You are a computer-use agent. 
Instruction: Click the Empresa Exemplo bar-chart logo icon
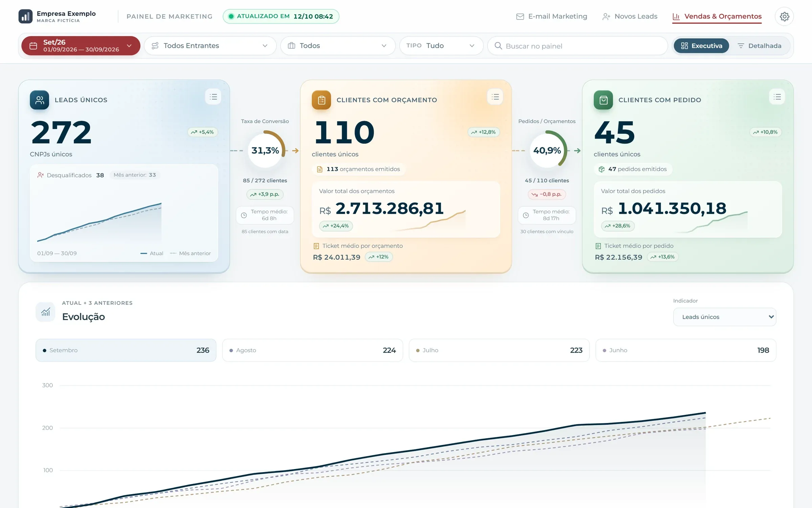click(x=25, y=16)
